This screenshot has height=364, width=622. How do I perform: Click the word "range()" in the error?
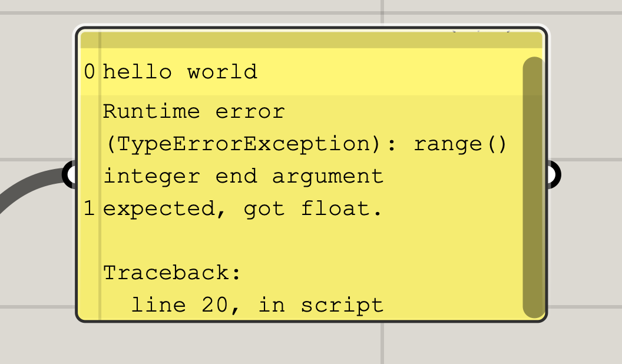[x=460, y=144]
